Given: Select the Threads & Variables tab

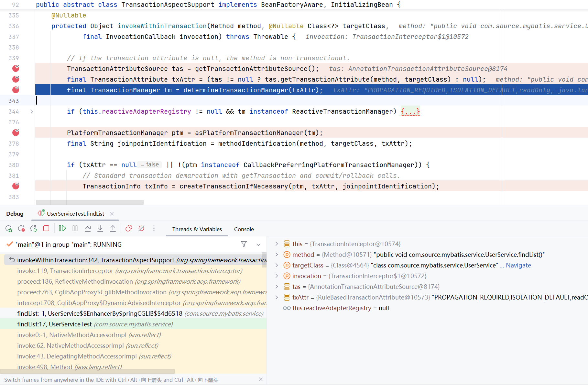Looking at the screenshot, I should (197, 229).
